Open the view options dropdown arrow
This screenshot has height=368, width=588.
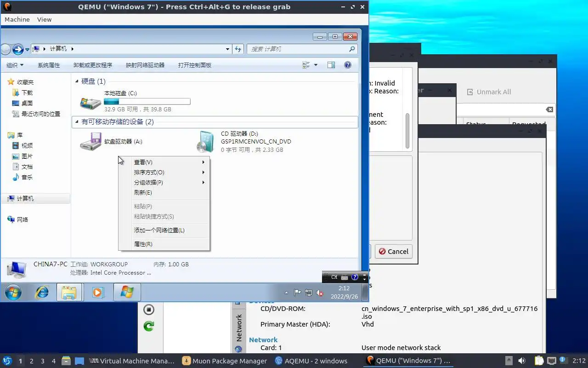(x=316, y=65)
